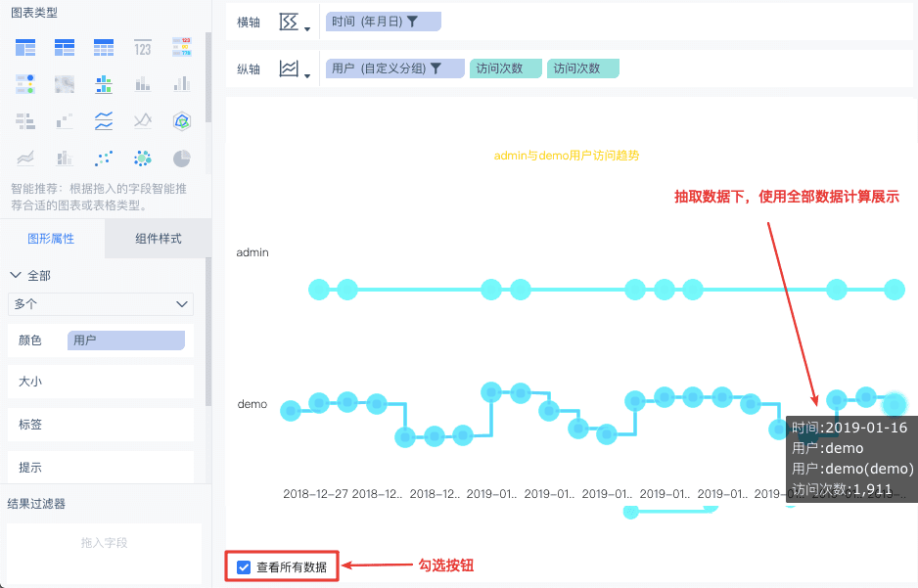Switch to the 图形属性 tab

(x=52, y=238)
